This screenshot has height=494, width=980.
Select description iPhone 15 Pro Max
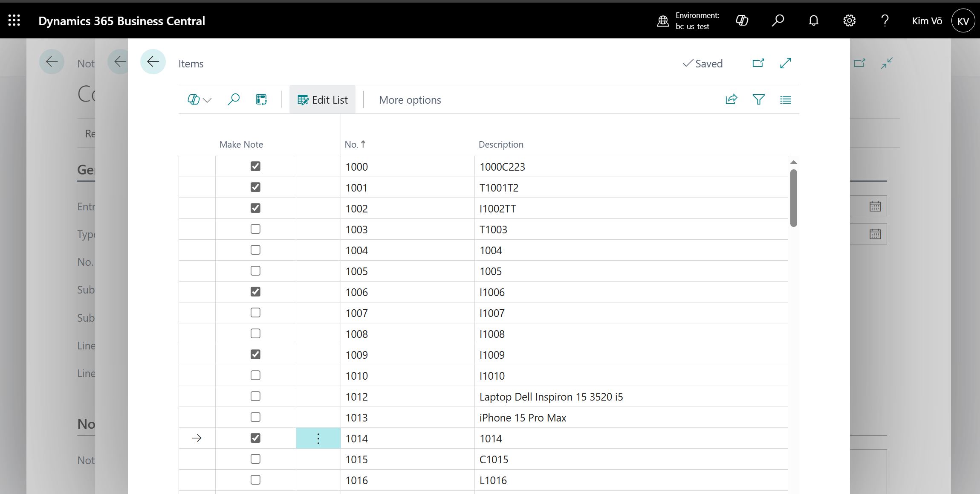(x=631, y=417)
